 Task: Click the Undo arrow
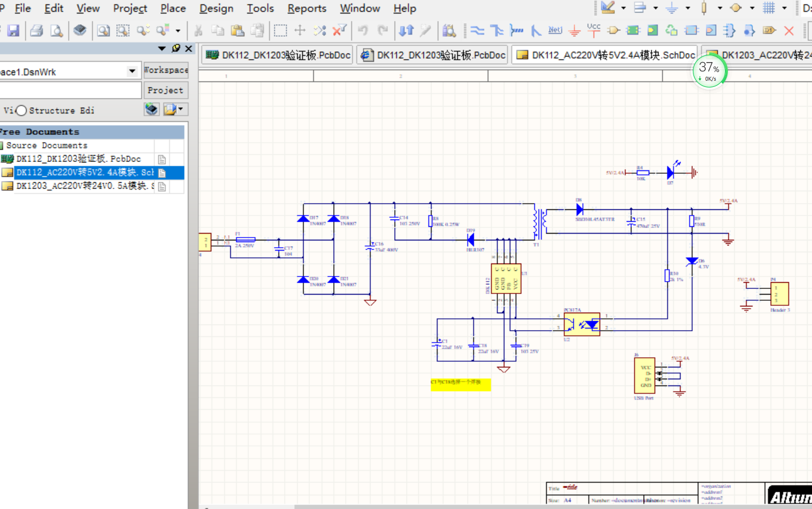(363, 30)
